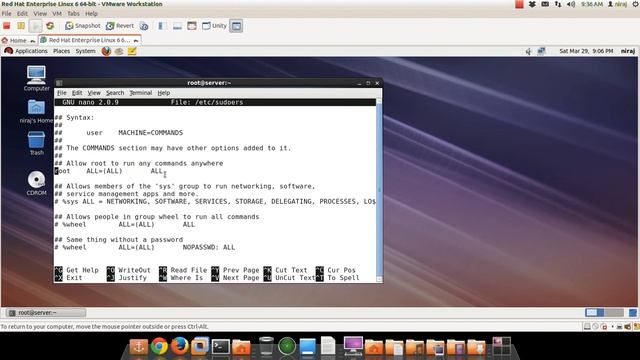Enter Unity mode
640x360 pixels.
214,26
